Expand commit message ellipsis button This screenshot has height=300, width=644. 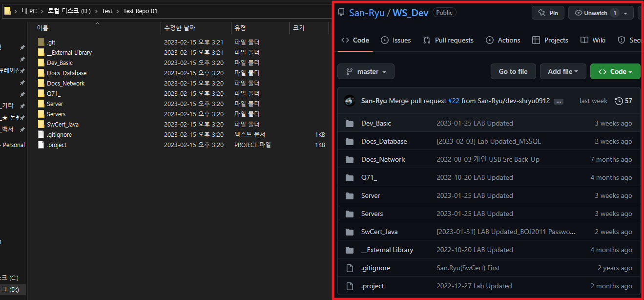click(559, 101)
